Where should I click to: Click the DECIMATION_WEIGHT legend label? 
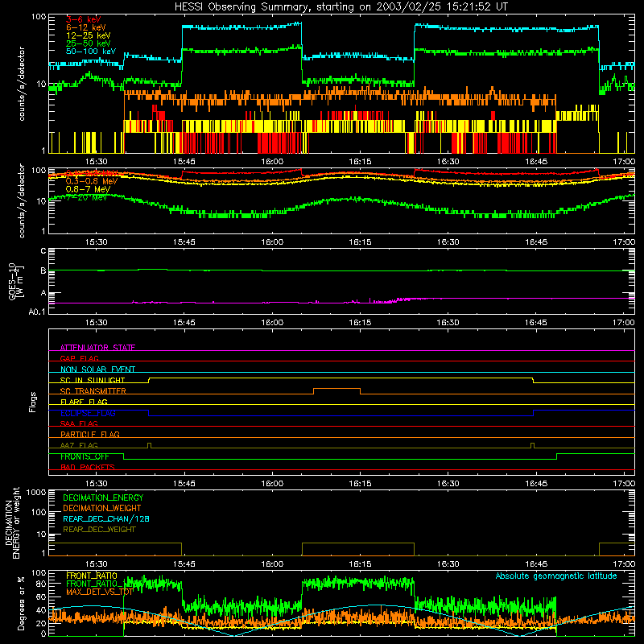pyautogui.click(x=102, y=508)
